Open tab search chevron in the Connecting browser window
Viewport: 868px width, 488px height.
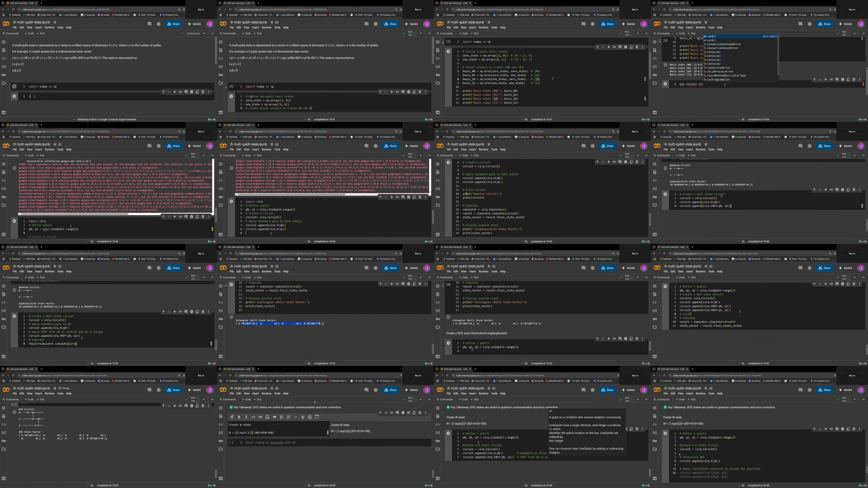(3, 3)
